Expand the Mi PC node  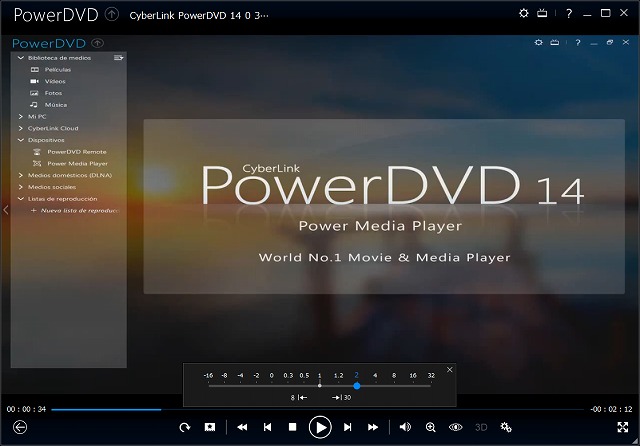point(20,117)
